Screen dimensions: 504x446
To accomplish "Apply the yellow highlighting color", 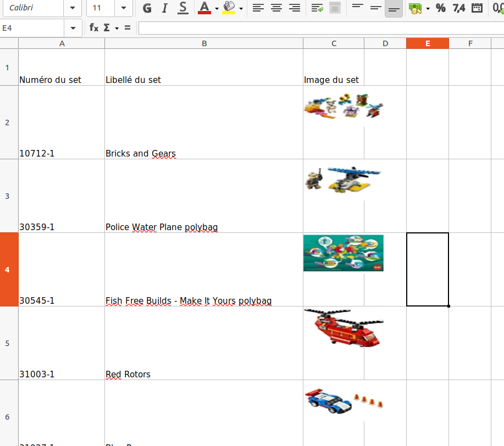I will pos(229,8).
